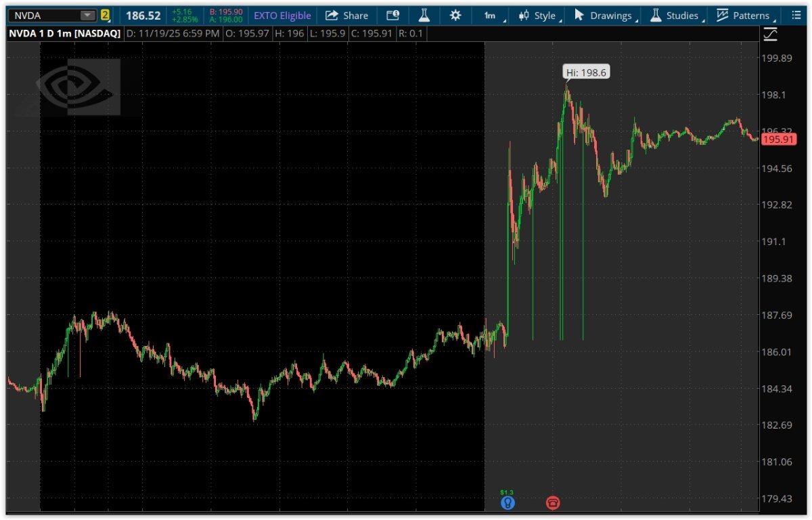Open the hamburger list menu at top right
Viewport: 812px width, 520px height.
(796, 16)
